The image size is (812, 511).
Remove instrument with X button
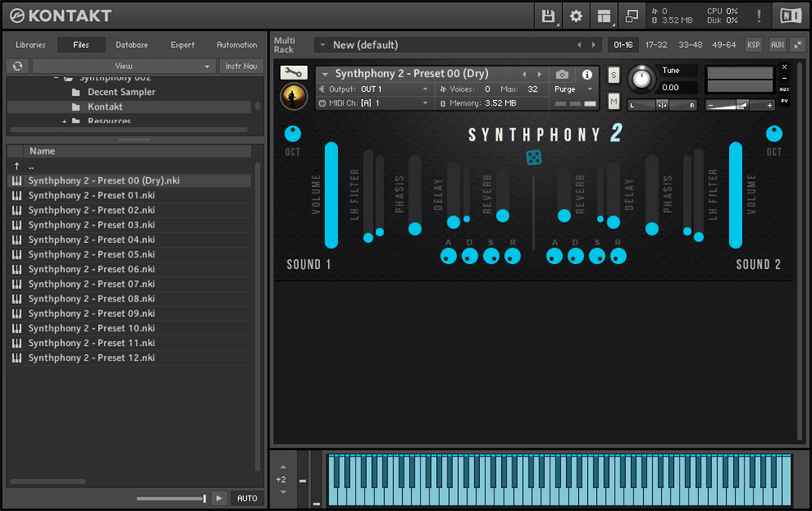pos(784,67)
